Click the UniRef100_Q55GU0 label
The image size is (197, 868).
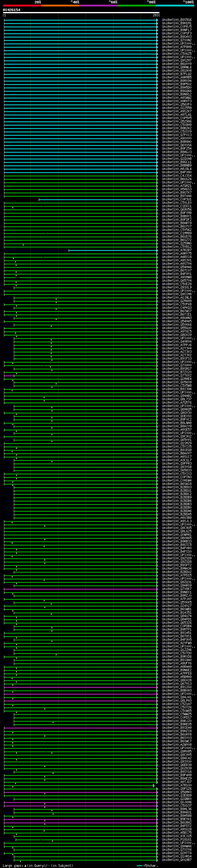[x=177, y=328]
